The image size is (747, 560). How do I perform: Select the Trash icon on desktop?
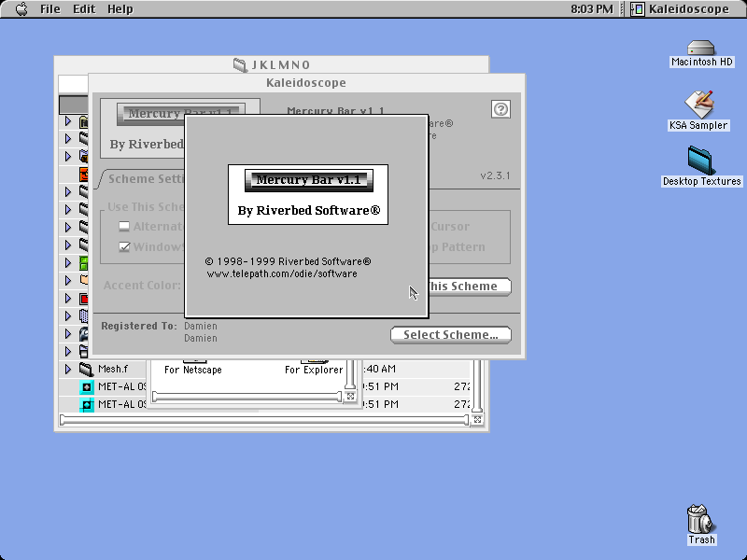(x=699, y=519)
